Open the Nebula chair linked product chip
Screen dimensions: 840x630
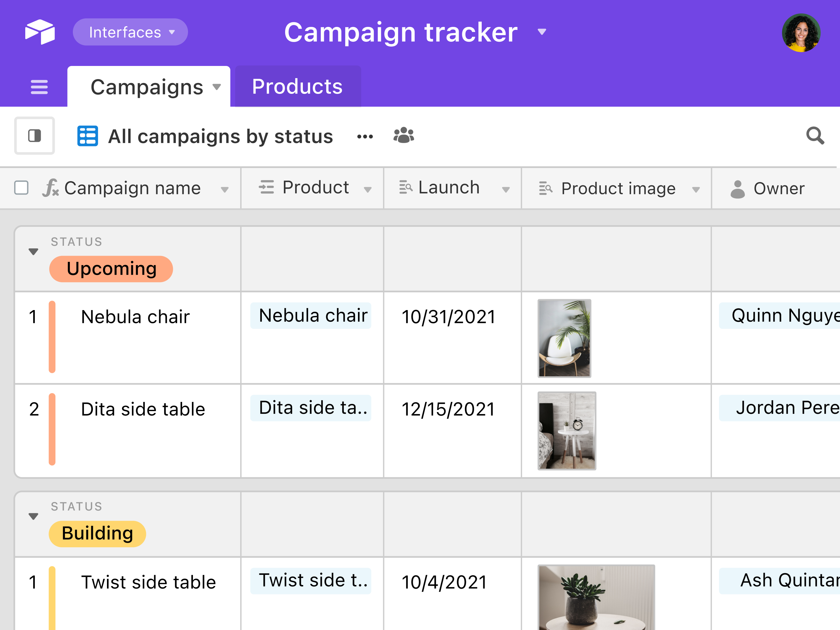pyautogui.click(x=311, y=316)
